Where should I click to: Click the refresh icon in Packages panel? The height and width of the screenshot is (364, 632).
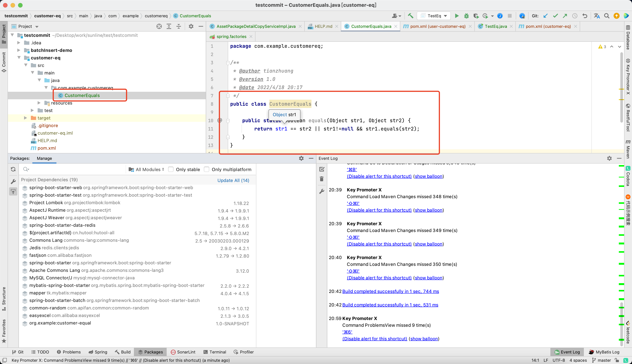click(13, 169)
